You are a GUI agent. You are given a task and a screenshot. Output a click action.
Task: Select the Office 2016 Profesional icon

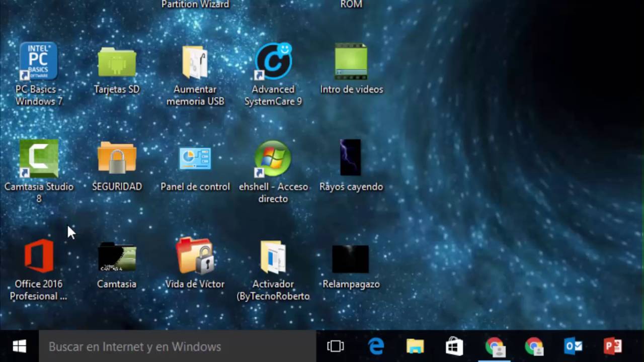[x=39, y=256]
